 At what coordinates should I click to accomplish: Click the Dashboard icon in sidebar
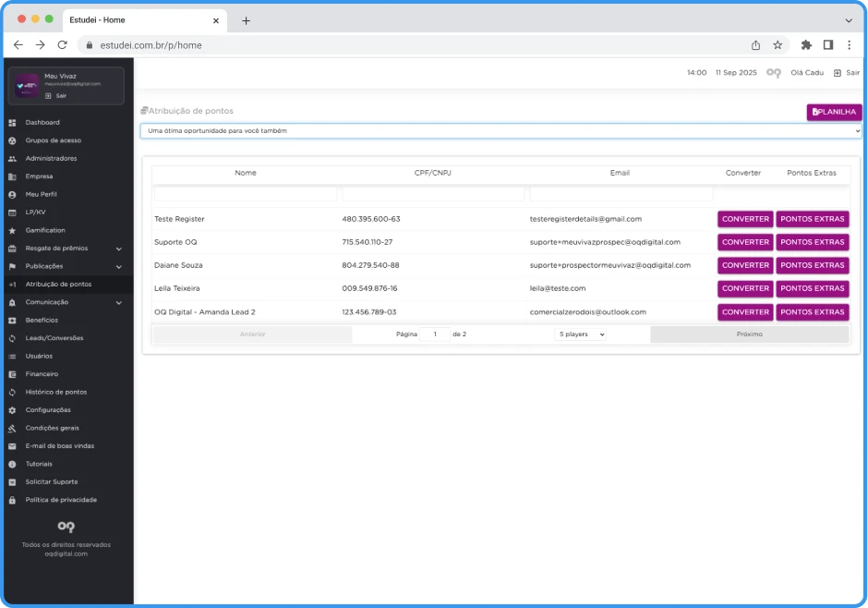coord(12,123)
